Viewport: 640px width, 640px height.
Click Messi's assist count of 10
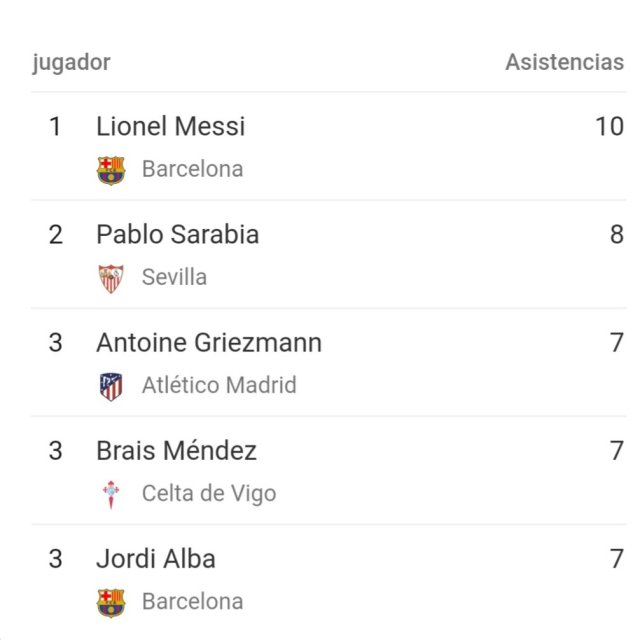point(609,127)
